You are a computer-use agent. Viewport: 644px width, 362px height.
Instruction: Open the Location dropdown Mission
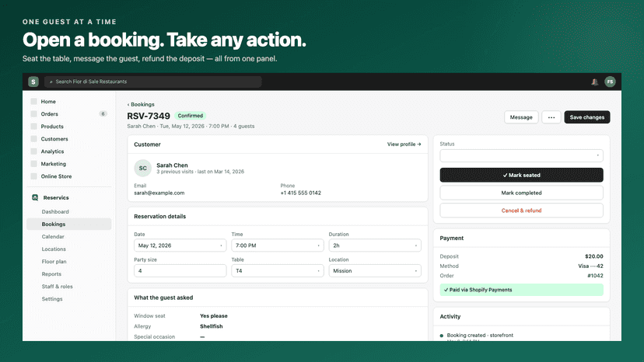click(375, 271)
